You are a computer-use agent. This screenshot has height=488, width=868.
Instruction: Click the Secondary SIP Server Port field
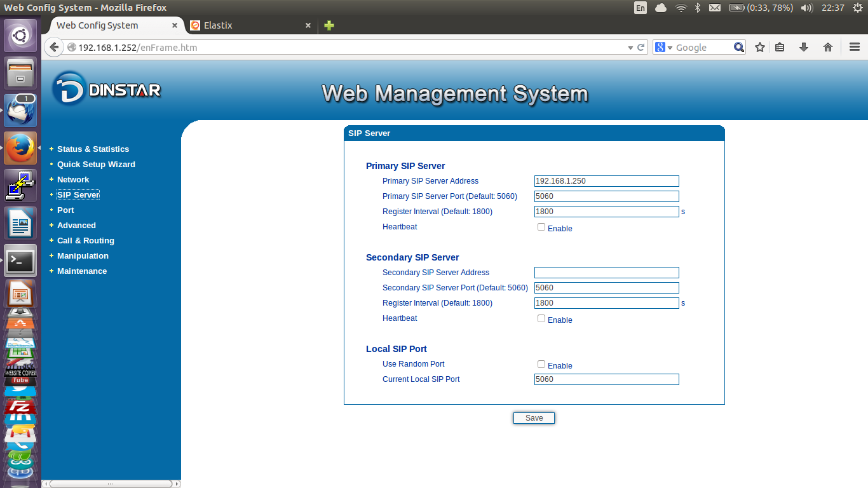click(607, 288)
